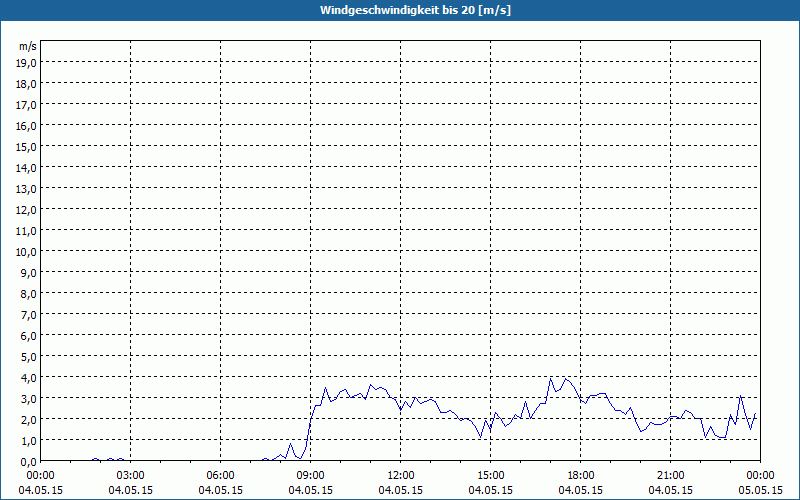Viewport: 800px width, 500px height.
Task: Click the '09:00' time axis label
Action: point(311,476)
